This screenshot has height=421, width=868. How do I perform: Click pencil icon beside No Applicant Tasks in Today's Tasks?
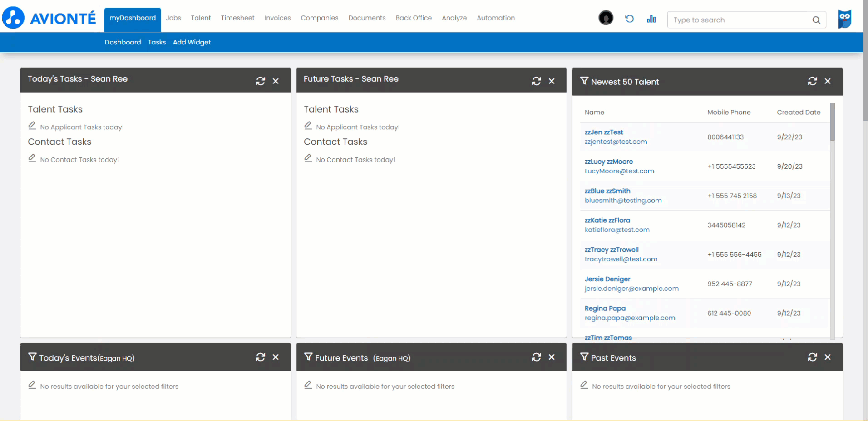(x=32, y=126)
